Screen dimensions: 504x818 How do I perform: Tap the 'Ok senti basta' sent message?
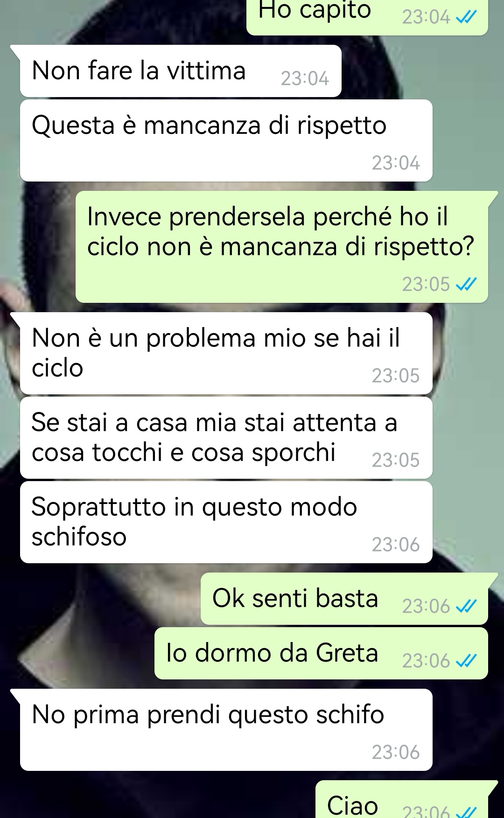(x=344, y=599)
